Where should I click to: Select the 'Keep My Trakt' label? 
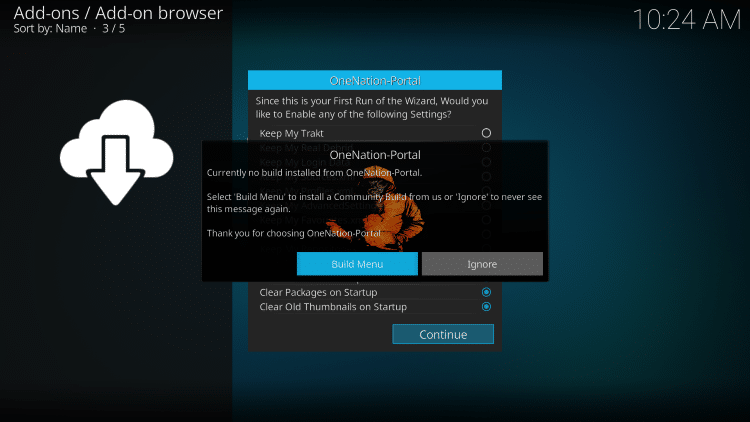coord(291,133)
